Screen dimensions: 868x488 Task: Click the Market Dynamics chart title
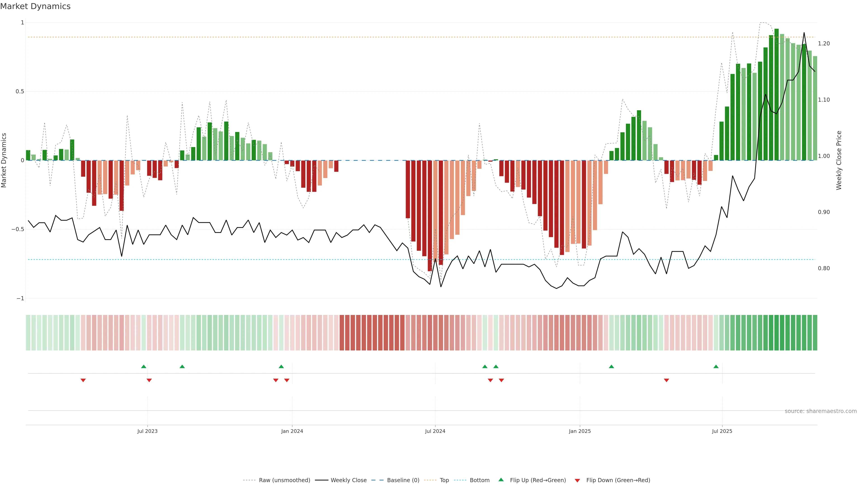(35, 6)
